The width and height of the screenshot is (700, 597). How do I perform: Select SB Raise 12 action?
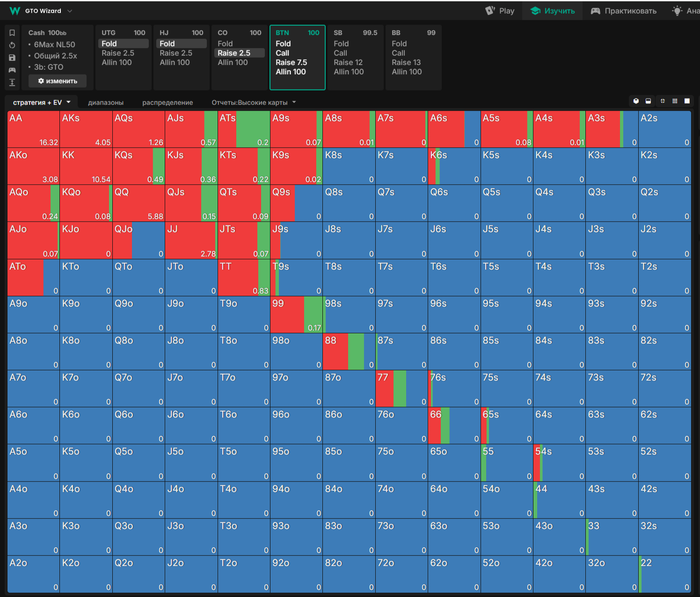(x=348, y=62)
